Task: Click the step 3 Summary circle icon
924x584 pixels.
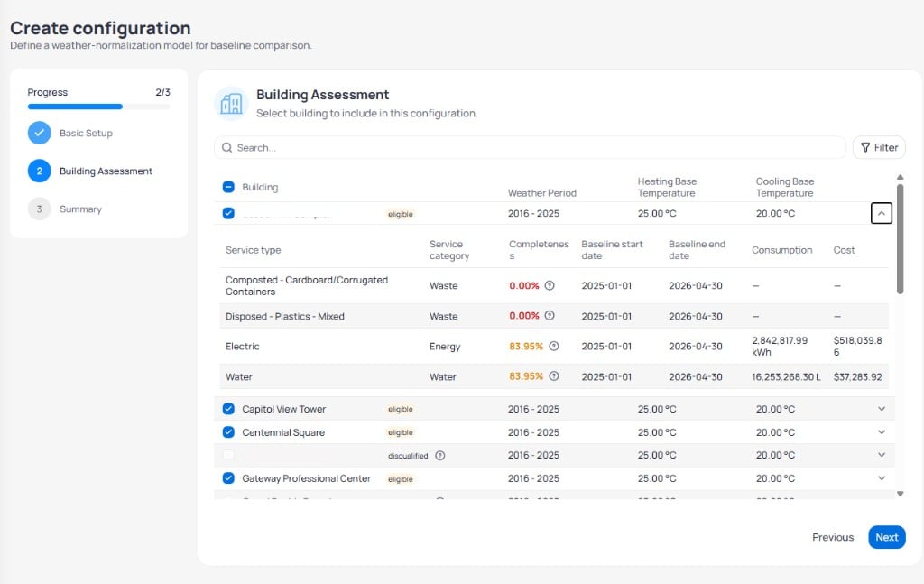Action: pos(40,209)
